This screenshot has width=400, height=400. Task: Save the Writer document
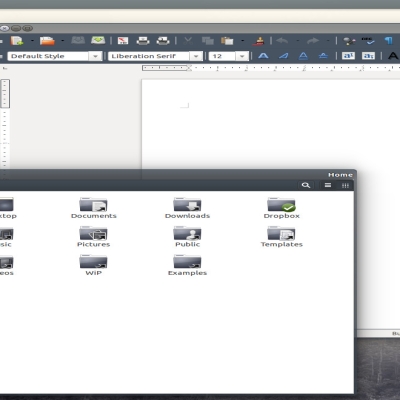coord(78,41)
